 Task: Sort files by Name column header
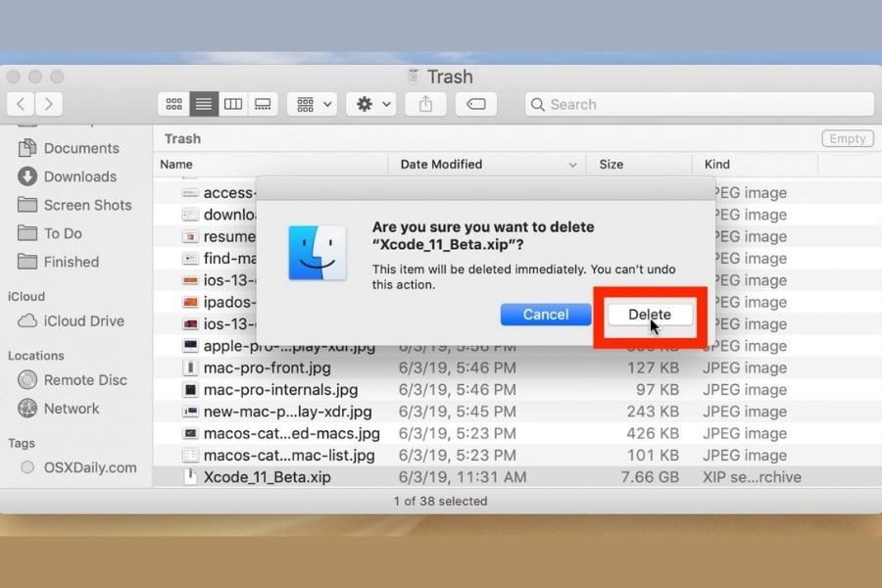tap(176, 165)
